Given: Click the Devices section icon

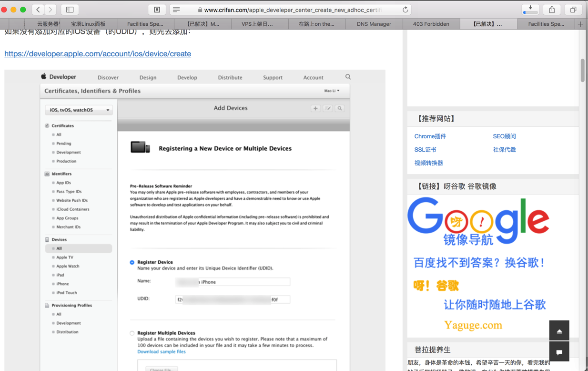Looking at the screenshot, I should 47,240.
